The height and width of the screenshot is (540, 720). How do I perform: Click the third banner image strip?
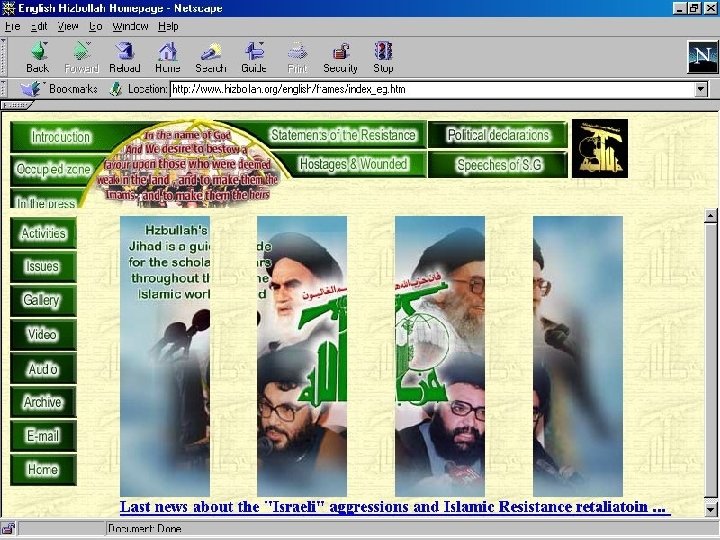[x=440, y=356]
